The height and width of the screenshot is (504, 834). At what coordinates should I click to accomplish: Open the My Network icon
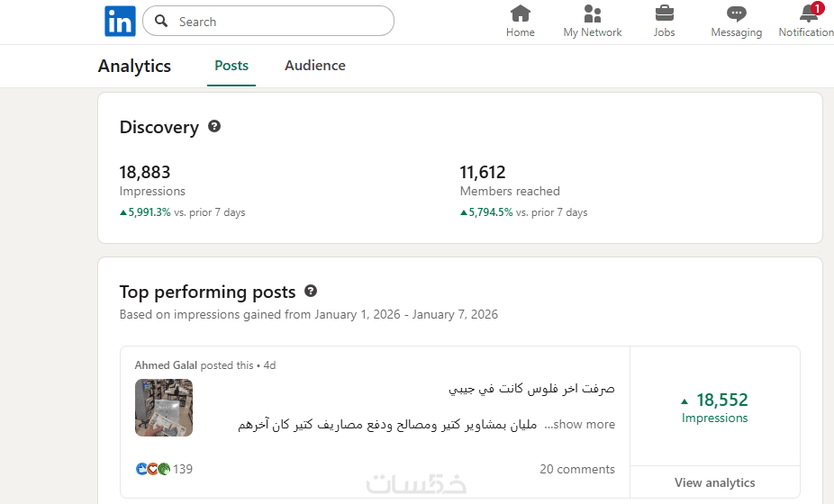click(x=593, y=13)
